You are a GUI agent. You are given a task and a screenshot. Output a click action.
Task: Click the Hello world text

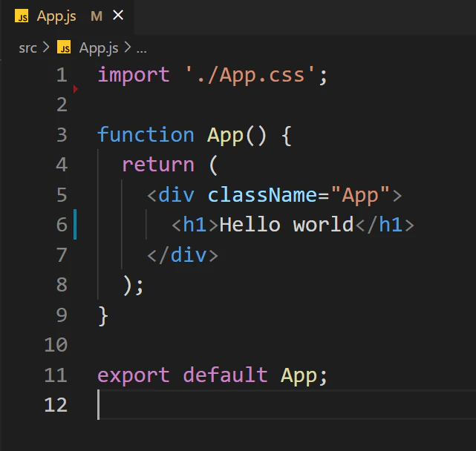[x=287, y=225]
